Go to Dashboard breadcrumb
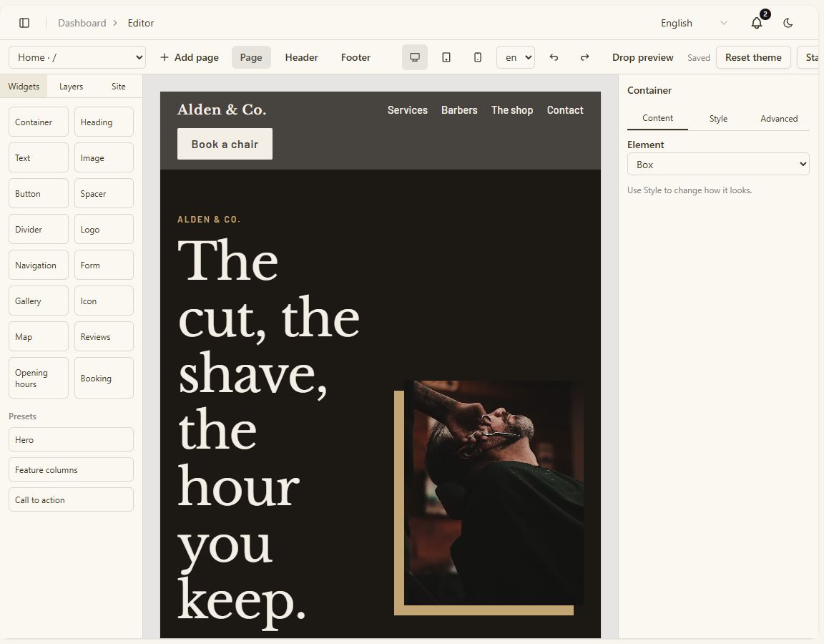This screenshot has height=644, width=824. pyautogui.click(x=82, y=23)
